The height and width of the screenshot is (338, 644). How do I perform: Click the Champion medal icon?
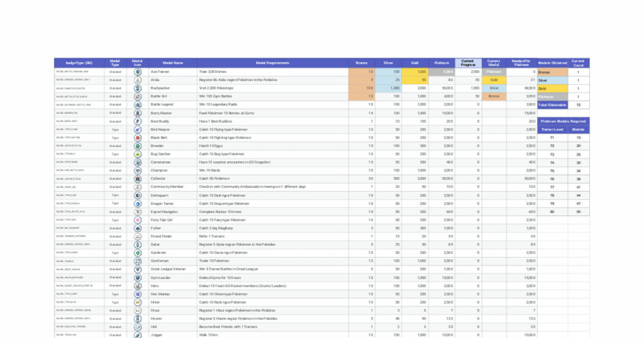[x=138, y=170]
